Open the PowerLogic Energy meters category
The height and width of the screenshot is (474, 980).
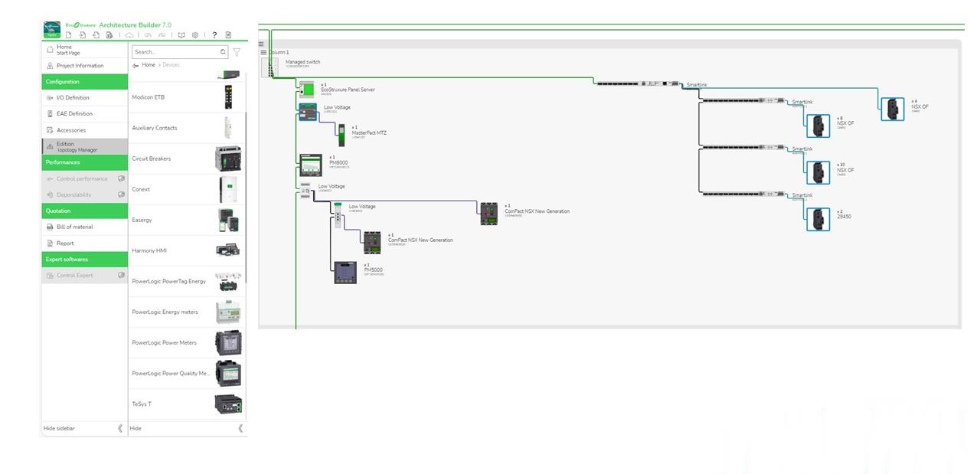188,312
